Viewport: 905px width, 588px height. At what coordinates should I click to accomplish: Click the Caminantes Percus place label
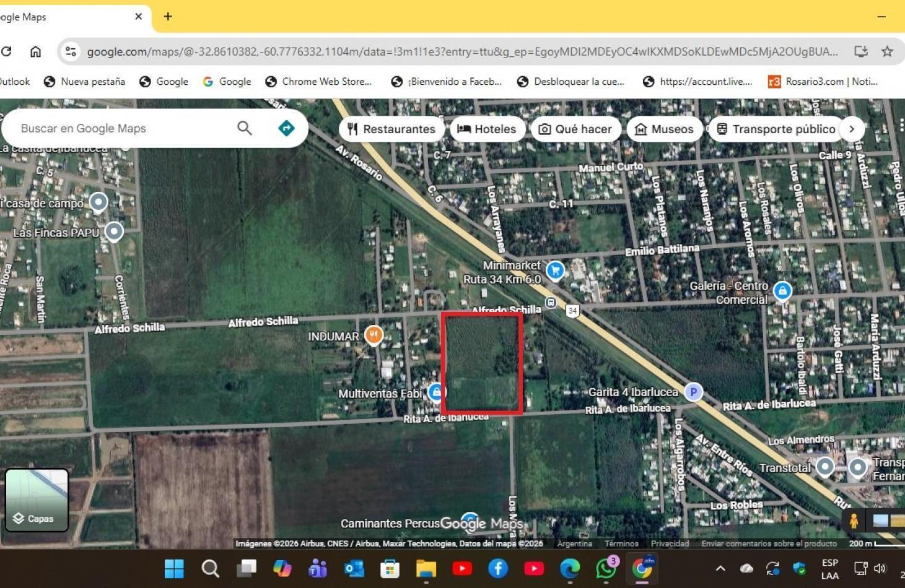point(390,524)
